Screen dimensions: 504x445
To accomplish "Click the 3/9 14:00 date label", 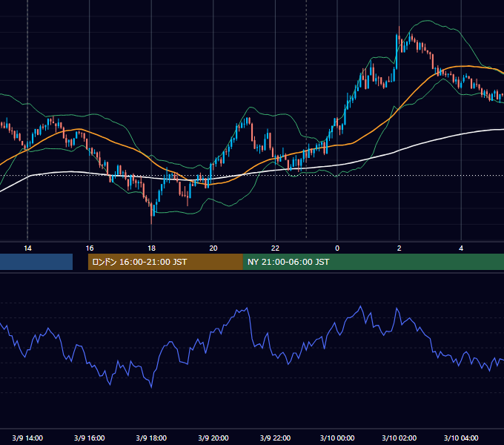I will click(27, 438).
